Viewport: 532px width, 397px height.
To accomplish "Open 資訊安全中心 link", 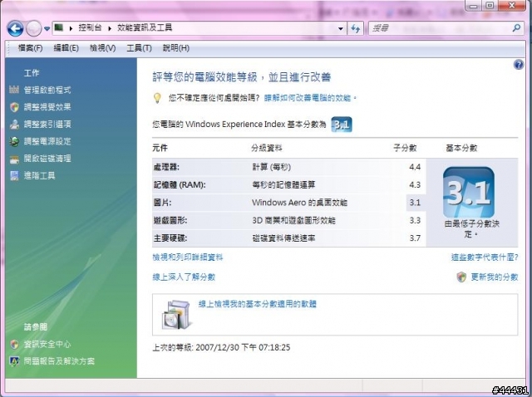I will (47, 345).
